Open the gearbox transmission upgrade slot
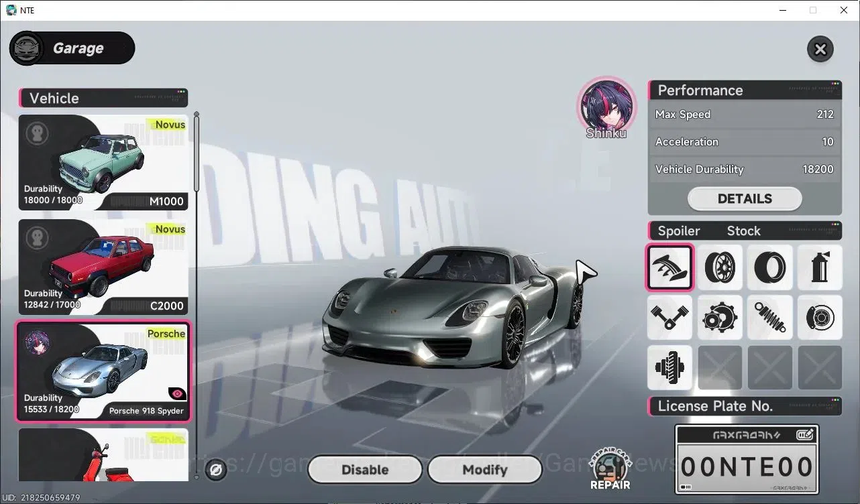Viewport: 860px width, 504px height. click(x=720, y=317)
